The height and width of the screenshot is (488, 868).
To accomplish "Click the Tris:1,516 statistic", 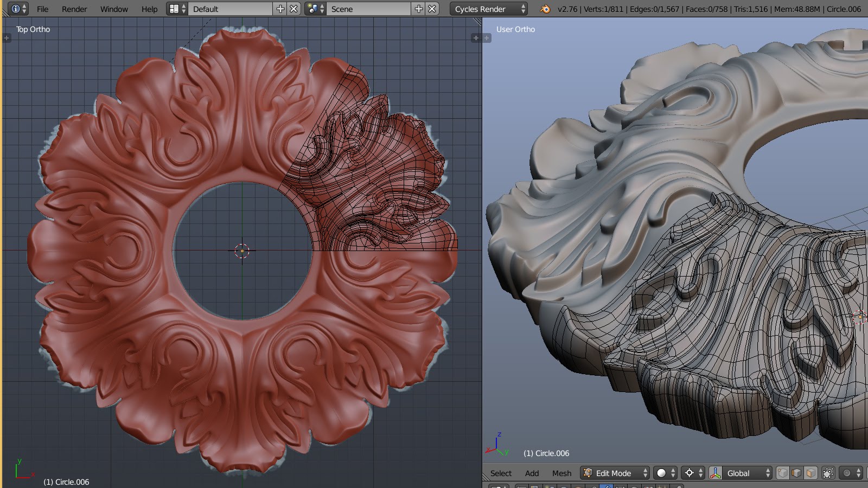I will (751, 9).
